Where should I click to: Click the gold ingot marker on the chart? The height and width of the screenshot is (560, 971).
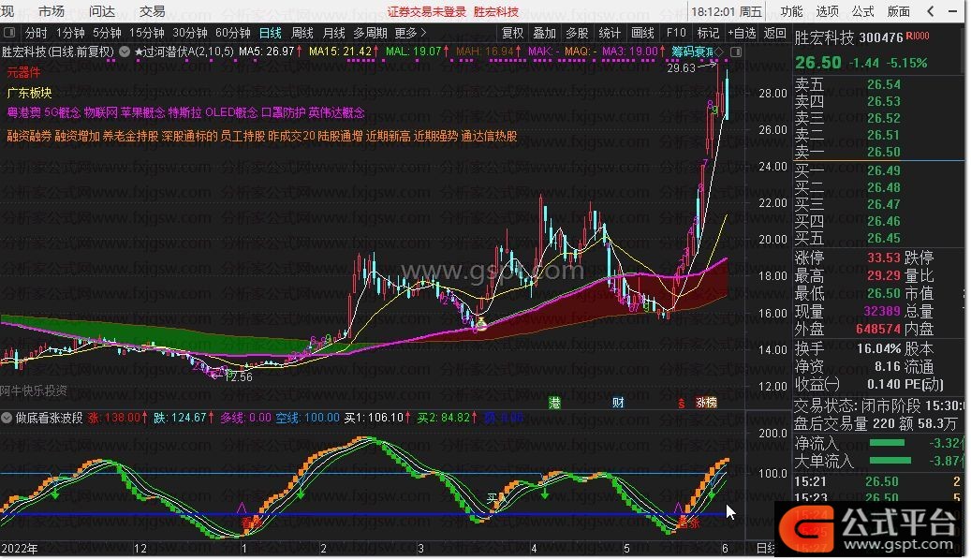tap(480, 323)
